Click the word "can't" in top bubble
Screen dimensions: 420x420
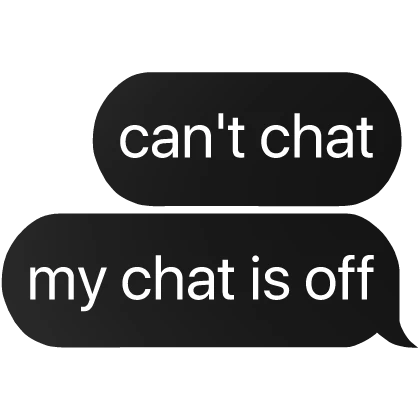183,136
